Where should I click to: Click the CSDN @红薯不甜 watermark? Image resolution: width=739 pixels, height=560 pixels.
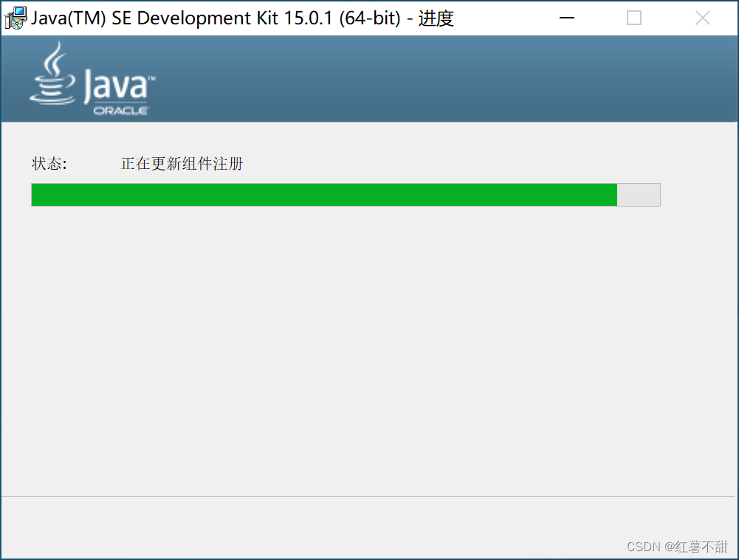coord(677,546)
